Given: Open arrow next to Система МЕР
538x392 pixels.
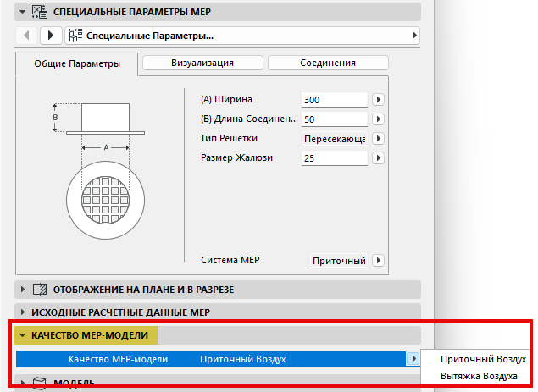Looking at the screenshot, I should point(378,260).
